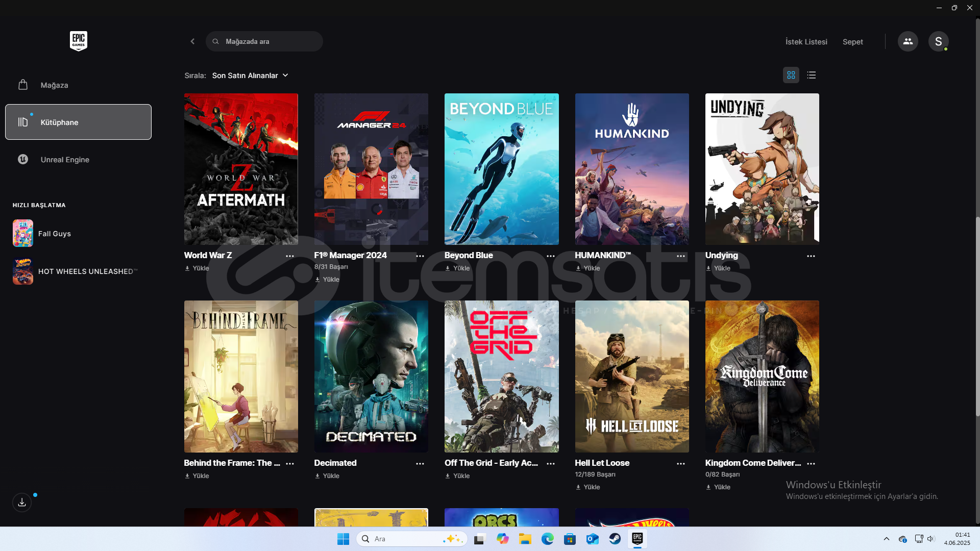The image size is (980, 551).
Task: Open the Undying game cover
Action: pyautogui.click(x=762, y=169)
